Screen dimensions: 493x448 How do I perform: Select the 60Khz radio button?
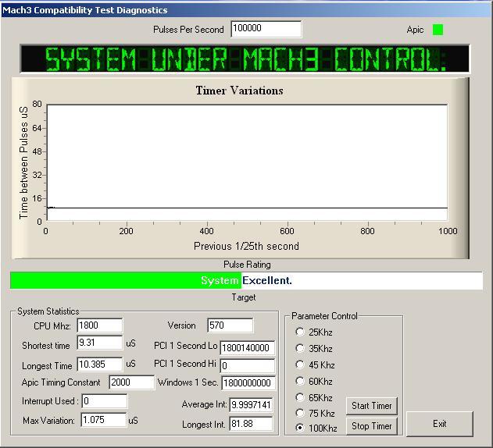301,381
